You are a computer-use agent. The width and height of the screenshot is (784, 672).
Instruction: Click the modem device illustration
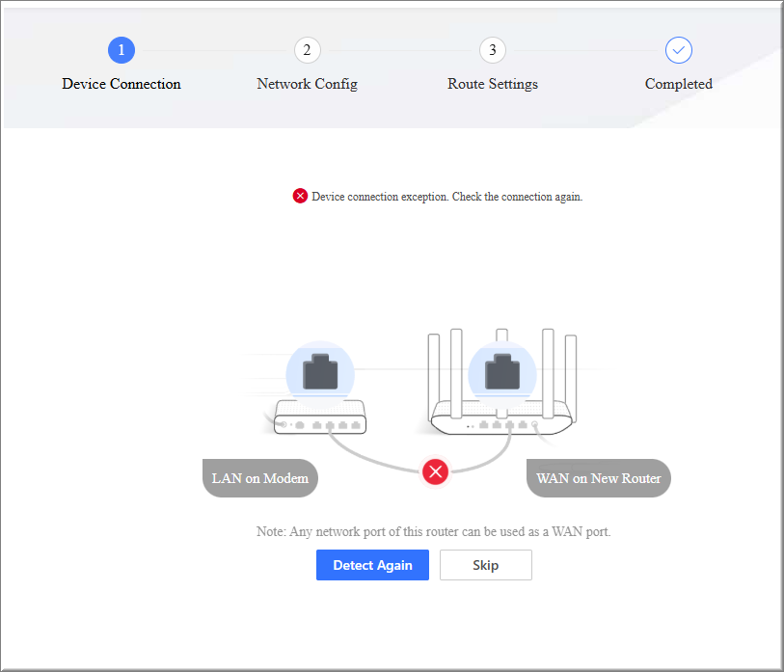point(320,417)
